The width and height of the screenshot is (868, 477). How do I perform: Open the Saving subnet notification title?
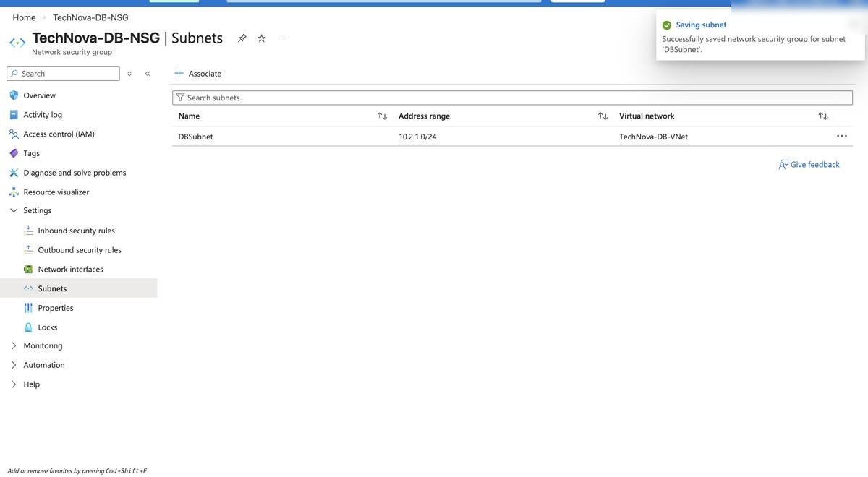tap(701, 25)
